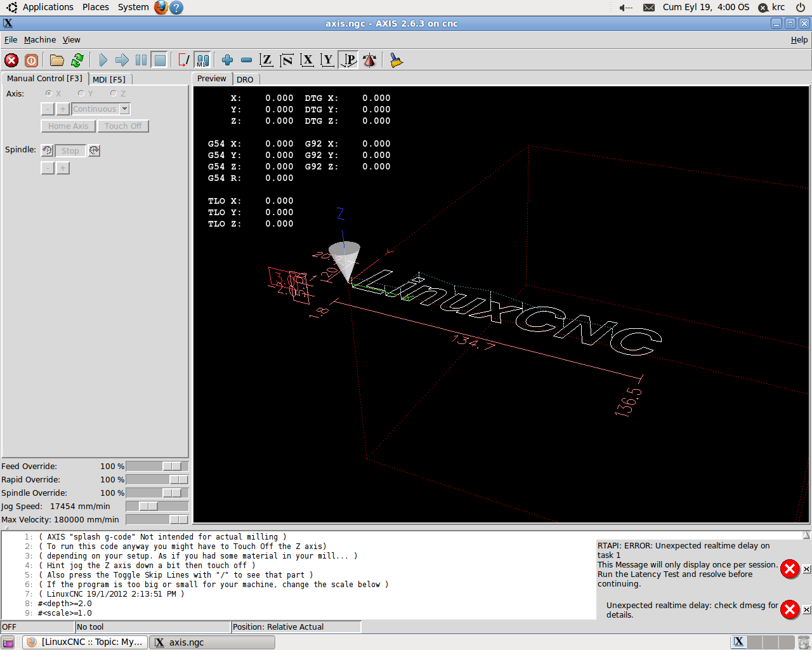Image resolution: width=812 pixels, height=650 pixels.
Task: Select G-code line 9 '#<scale>=1.0'
Action: point(65,613)
